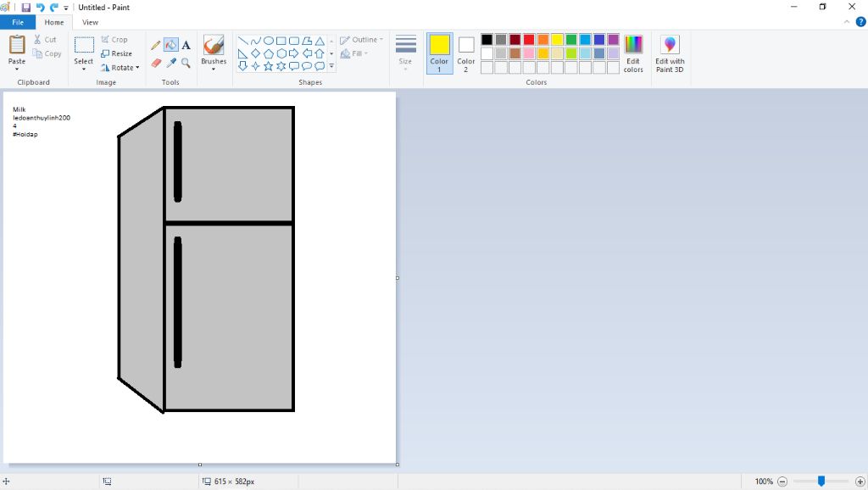Activate Color 1 yellow box
The width and height of the screenshot is (868, 490).
click(440, 53)
